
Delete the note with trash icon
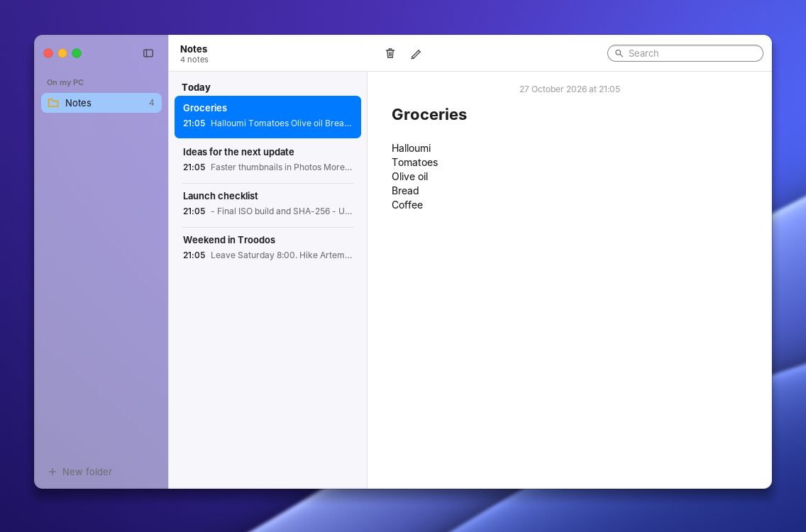coord(390,53)
